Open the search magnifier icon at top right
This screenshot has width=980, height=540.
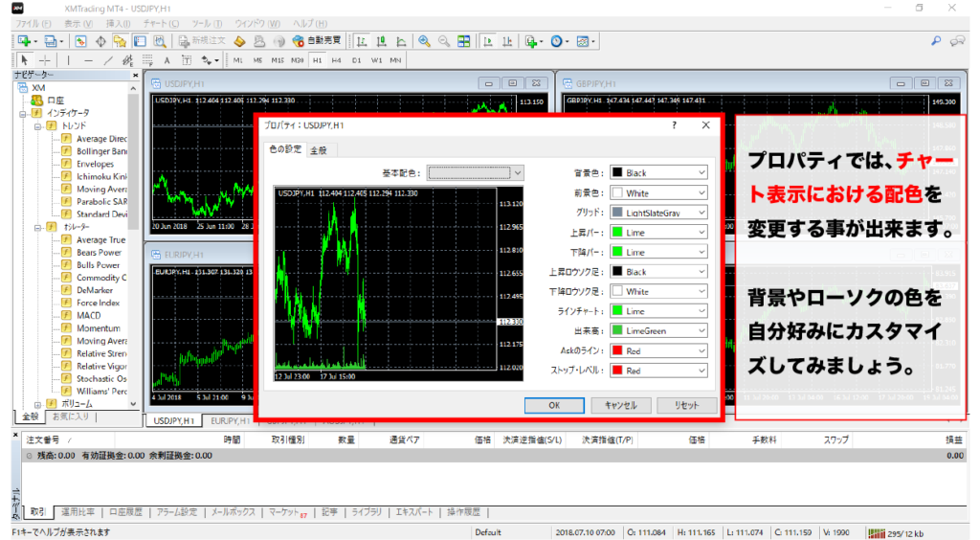pos(936,41)
